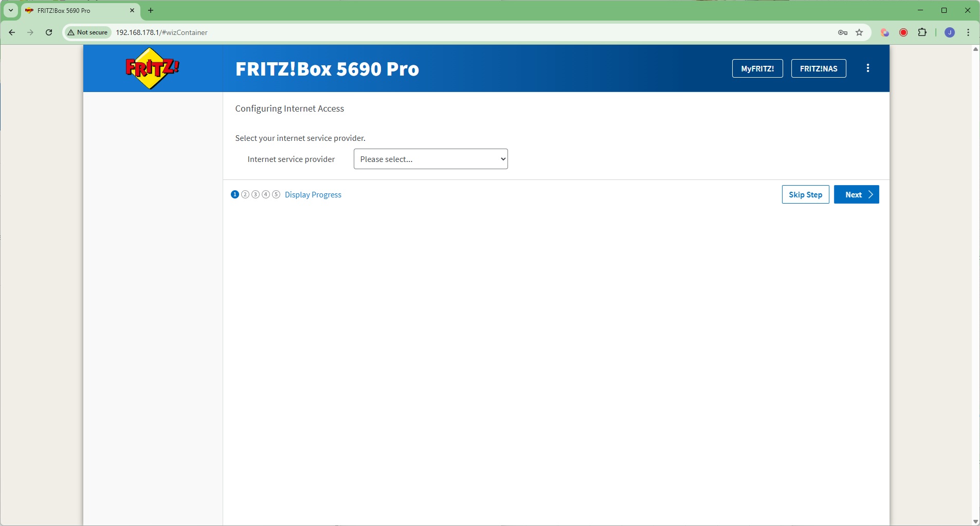Click wizard step 3 indicator
The width and height of the screenshot is (980, 526).
tap(256, 194)
